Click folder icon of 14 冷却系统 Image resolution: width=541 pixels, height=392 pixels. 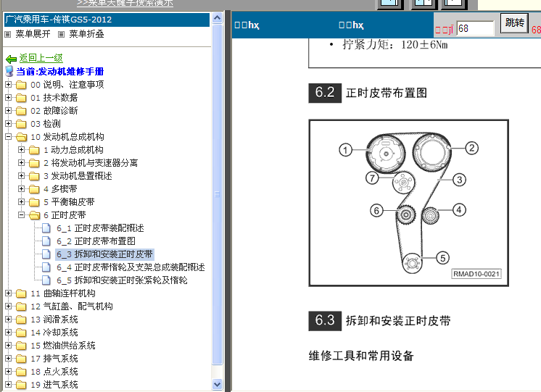click(x=21, y=333)
